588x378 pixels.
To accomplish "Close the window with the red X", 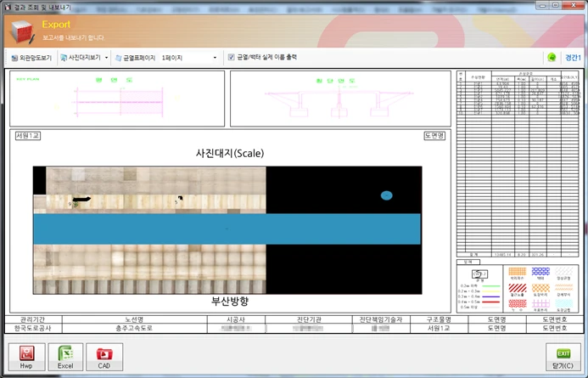I will 574,5.
